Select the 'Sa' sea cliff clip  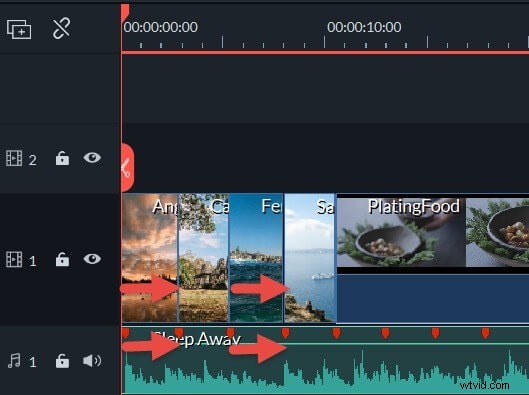click(x=310, y=258)
